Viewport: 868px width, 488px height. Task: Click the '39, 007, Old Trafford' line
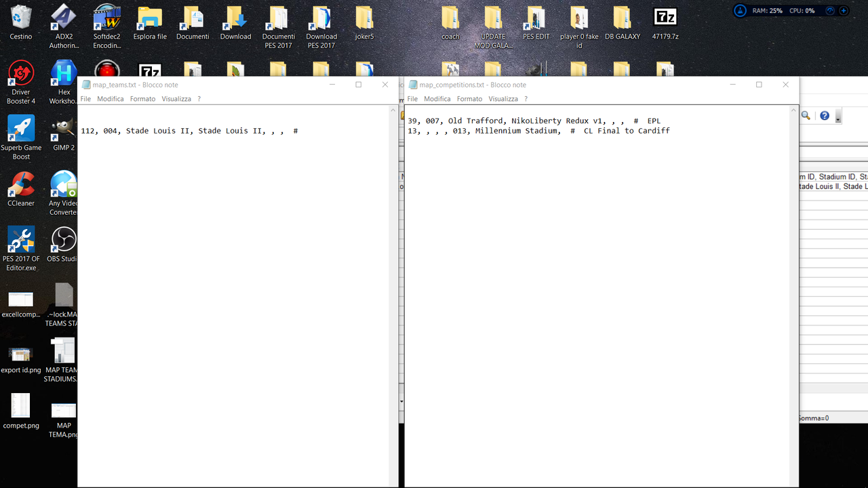coord(534,121)
